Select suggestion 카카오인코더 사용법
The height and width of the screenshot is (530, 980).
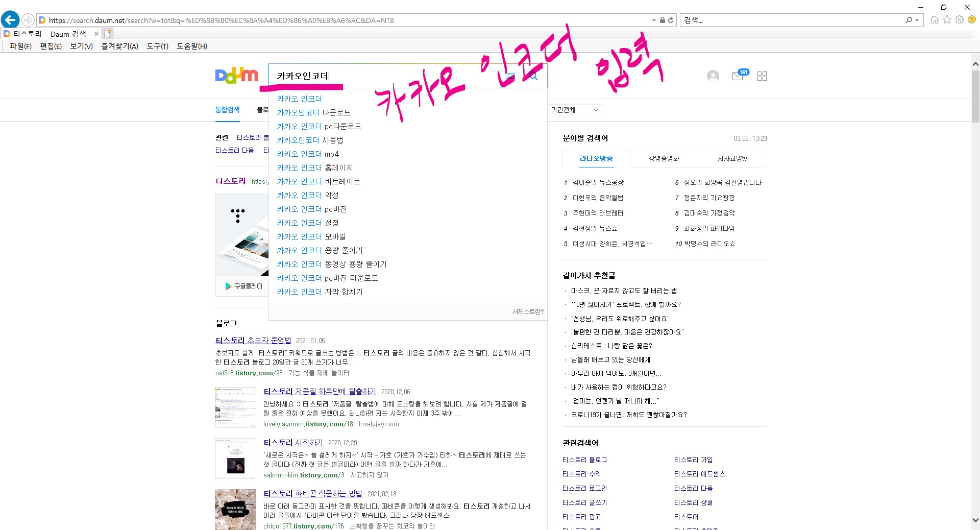click(x=310, y=140)
